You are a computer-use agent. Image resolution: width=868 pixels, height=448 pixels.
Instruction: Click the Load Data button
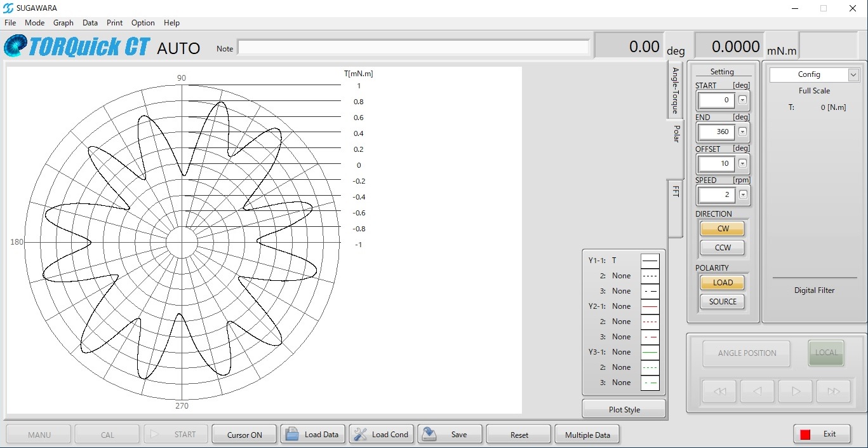point(313,435)
